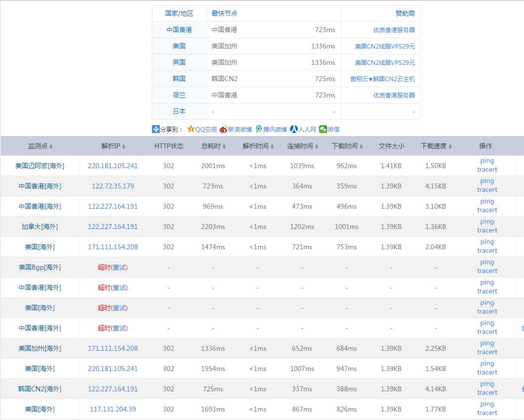Image resolution: width=524 pixels, height=420 pixels.
Task: Click 韩国 region in summary table
Action: point(179,79)
